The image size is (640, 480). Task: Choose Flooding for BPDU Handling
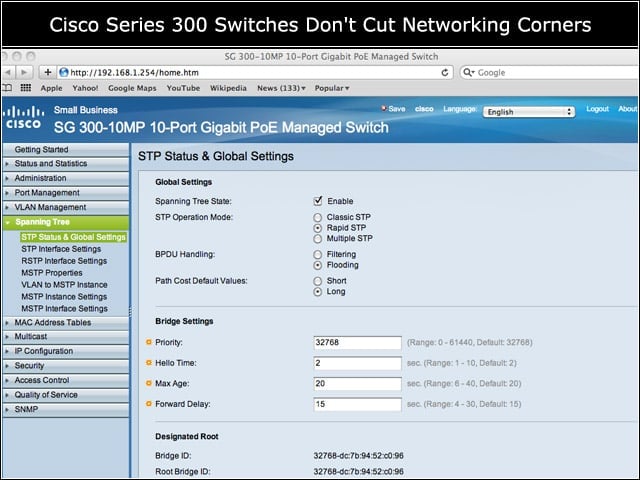click(x=318, y=265)
